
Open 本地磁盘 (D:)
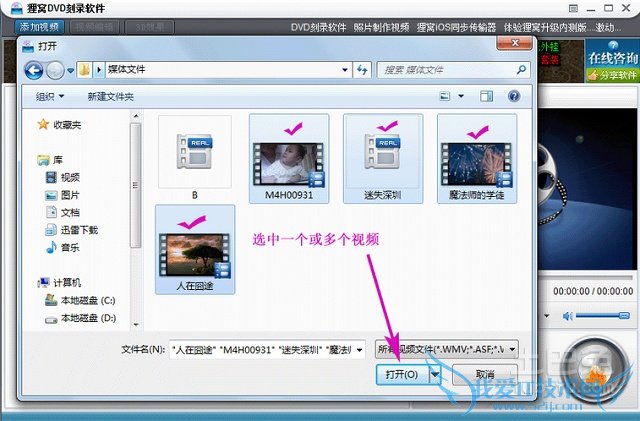(x=80, y=318)
